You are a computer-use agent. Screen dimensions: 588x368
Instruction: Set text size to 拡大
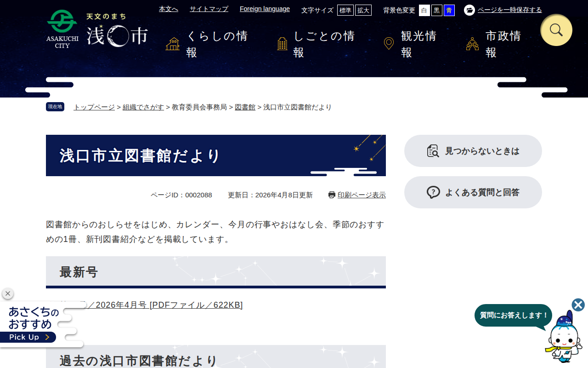pos(363,10)
